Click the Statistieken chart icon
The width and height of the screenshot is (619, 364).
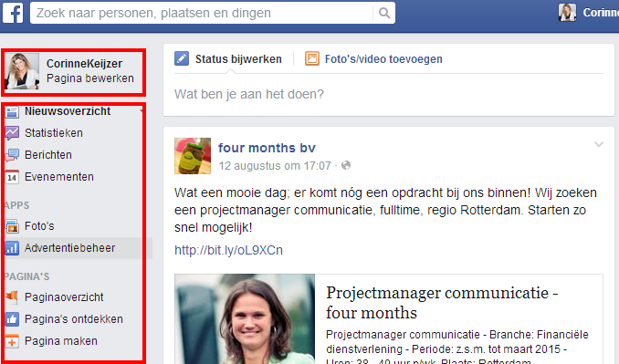12,133
